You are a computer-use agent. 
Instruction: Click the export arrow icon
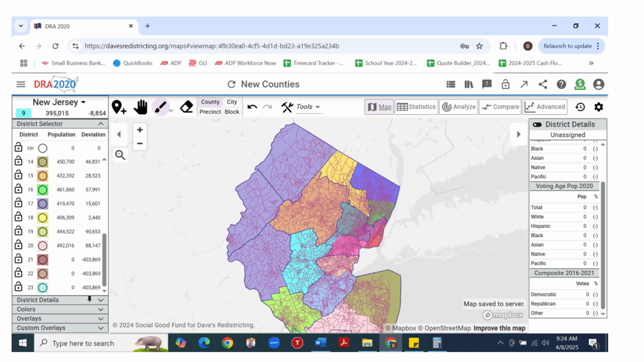524,84
